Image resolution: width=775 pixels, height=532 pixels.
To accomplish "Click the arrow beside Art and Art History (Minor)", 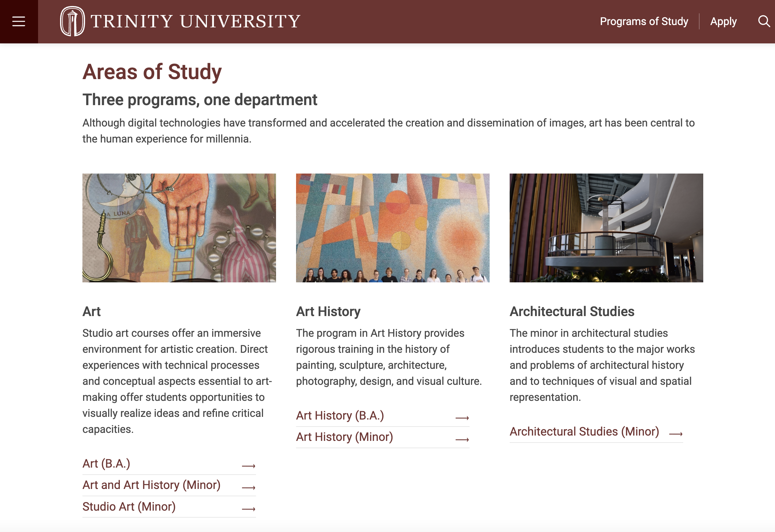I will [249, 487].
